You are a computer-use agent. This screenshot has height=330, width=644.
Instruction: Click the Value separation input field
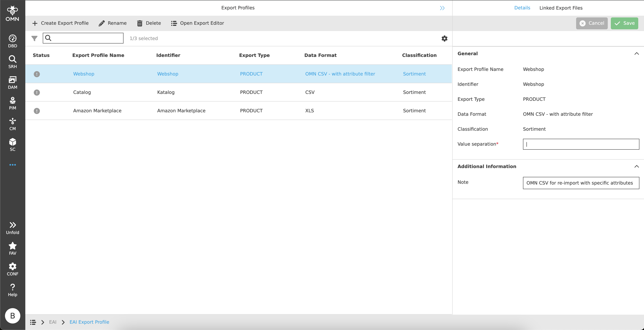(x=581, y=144)
